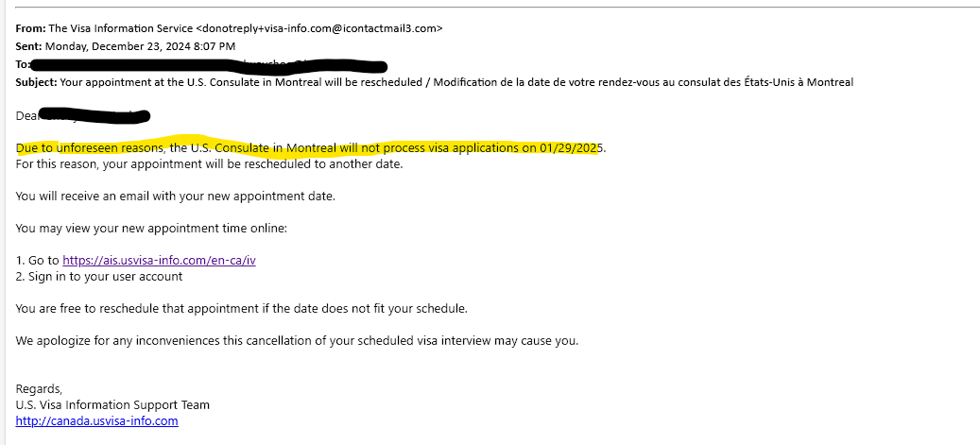Click the We apologize for any inconveniences sentence
The height and width of the screenshot is (445, 980).
[297, 341]
